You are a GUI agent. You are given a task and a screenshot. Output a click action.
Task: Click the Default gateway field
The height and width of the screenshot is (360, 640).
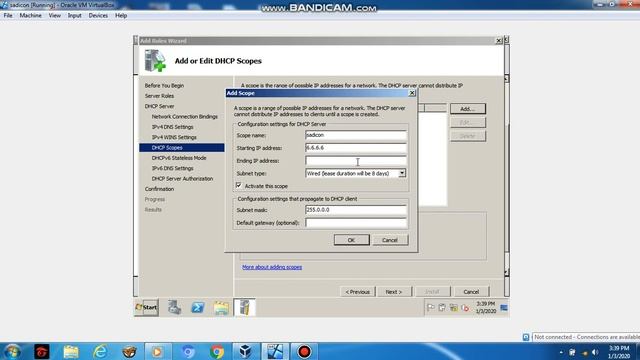(x=356, y=223)
